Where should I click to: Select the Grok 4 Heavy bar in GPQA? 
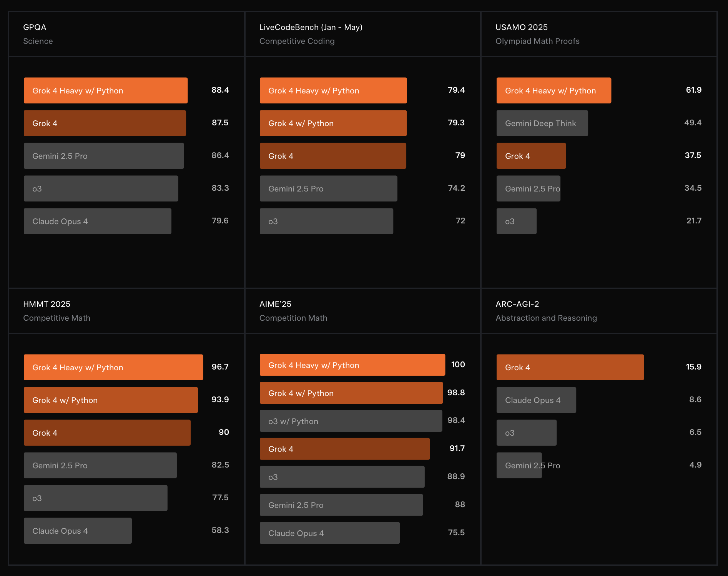pyautogui.click(x=106, y=90)
